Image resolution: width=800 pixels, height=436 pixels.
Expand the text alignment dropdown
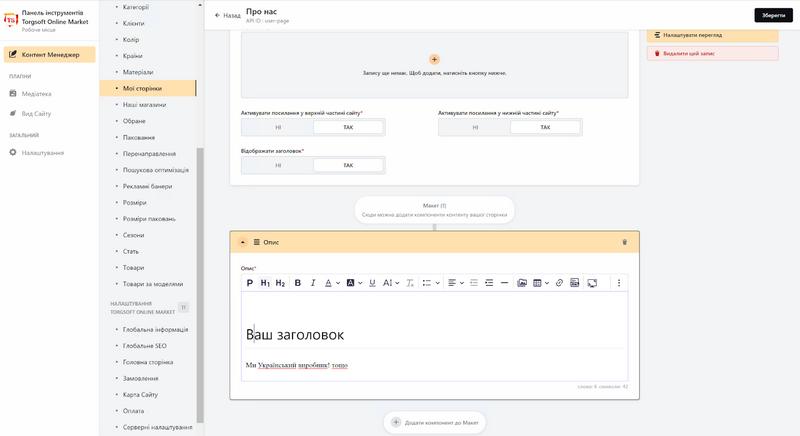click(x=462, y=283)
